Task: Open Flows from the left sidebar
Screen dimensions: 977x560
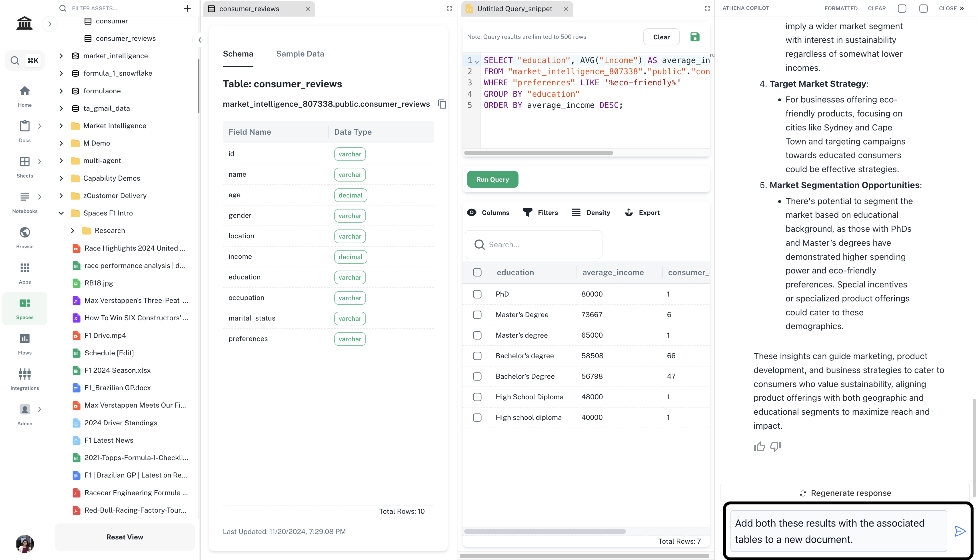Action: tap(25, 343)
